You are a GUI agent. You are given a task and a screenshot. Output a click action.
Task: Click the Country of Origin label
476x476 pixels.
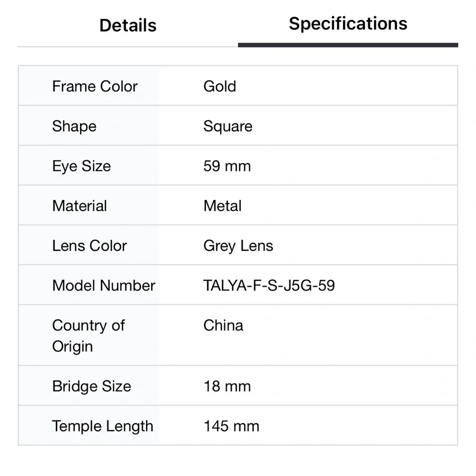point(88,336)
